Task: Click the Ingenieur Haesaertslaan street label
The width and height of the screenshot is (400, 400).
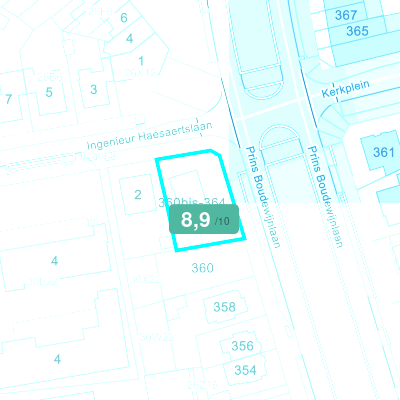Action: (x=149, y=136)
